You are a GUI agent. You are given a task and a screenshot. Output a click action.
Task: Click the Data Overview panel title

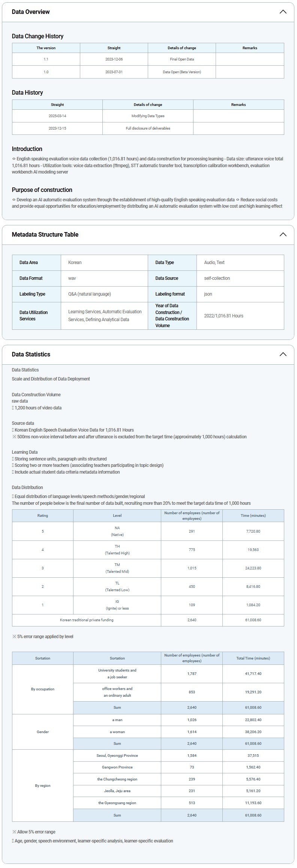(31, 12)
